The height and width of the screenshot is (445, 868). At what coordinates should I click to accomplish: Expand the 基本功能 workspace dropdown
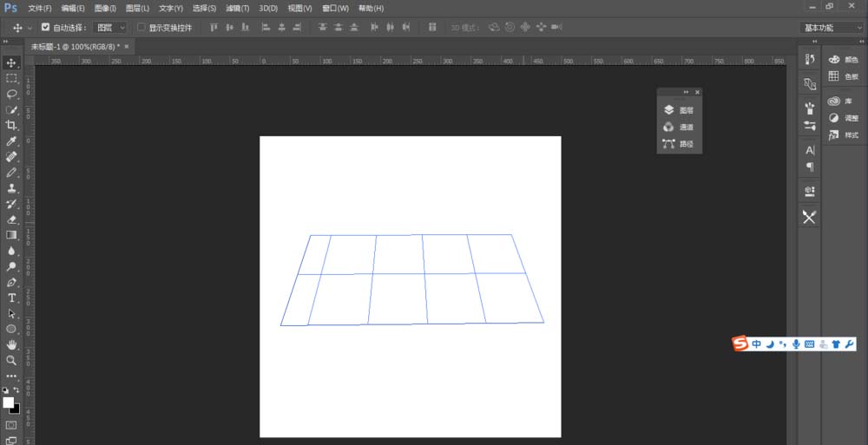[831, 28]
